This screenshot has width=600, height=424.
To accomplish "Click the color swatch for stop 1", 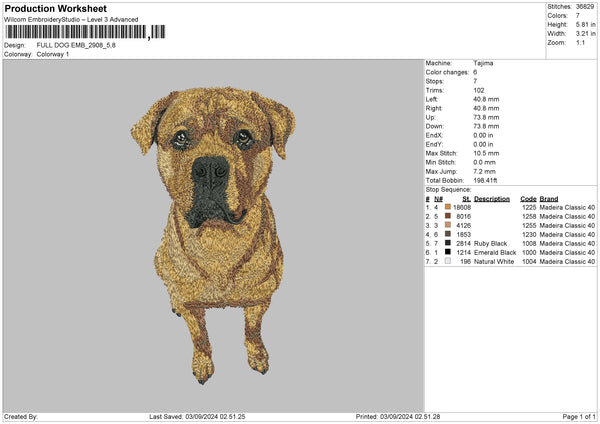I will tap(446, 206).
